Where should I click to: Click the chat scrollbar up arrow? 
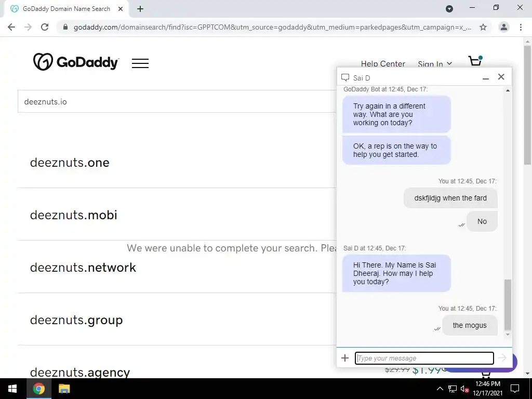point(508,90)
